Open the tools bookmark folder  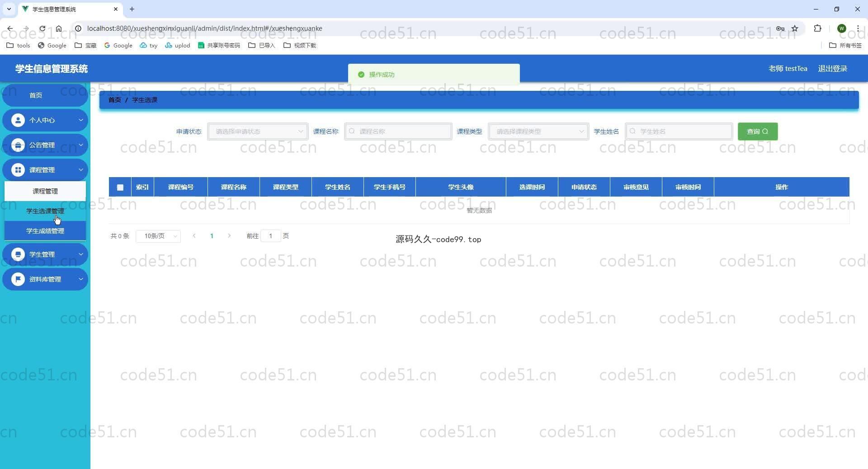click(x=19, y=45)
